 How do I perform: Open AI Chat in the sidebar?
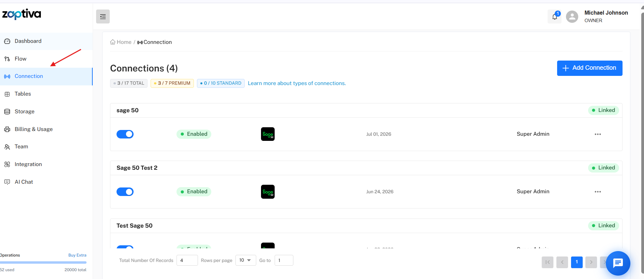pyautogui.click(x=46, y=182)
